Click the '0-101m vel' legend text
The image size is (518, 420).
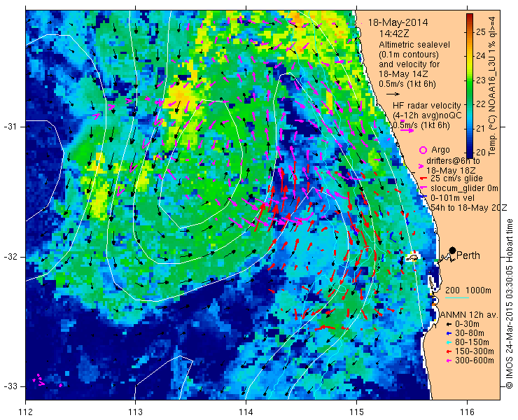point(452,198)
